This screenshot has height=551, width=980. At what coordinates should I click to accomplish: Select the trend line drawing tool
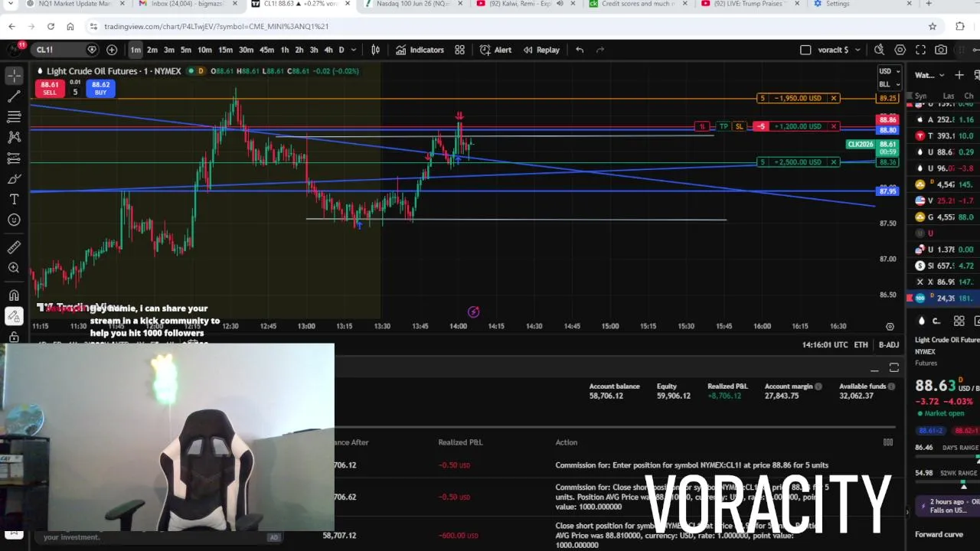click(x=14, y=96)
